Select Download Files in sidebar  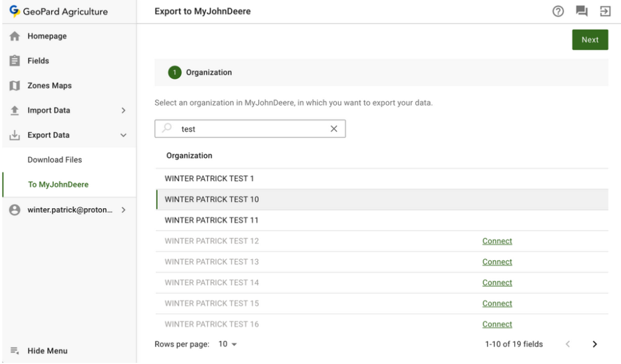click(55, 160)
